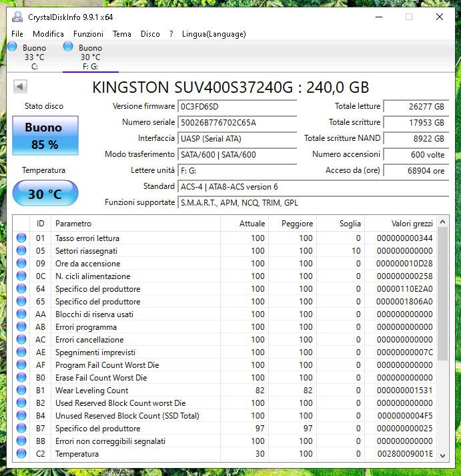
Task: Click the Totale scritture NAND value 8922 GB
Action: click(416, 139)
